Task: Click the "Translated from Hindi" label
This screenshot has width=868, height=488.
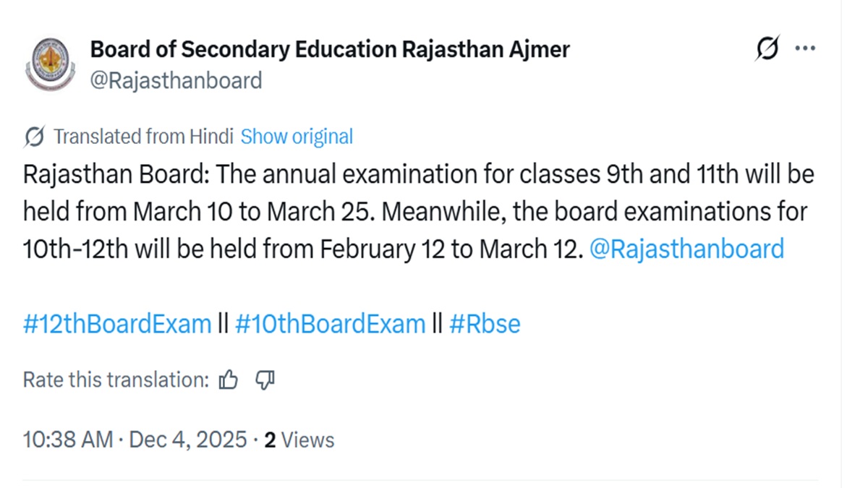Action: 143,137
